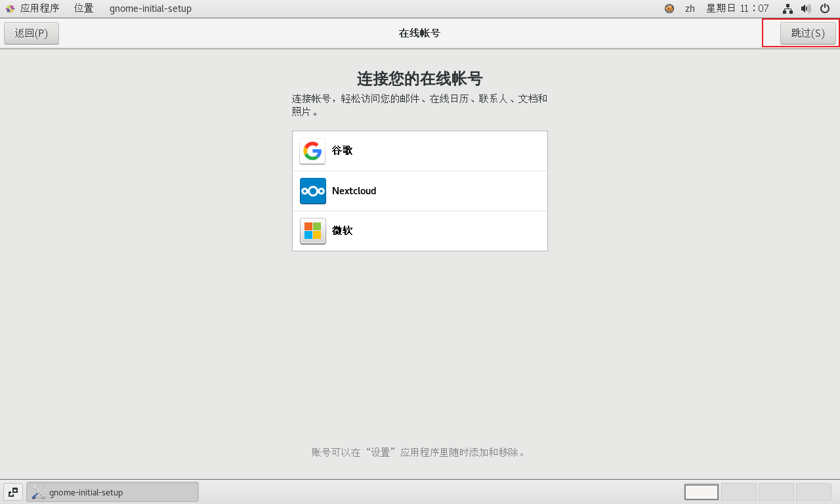Screen dimensions: 840x504
Task: Open the volume speaker tray icon
Action: [x=806, y=9]
